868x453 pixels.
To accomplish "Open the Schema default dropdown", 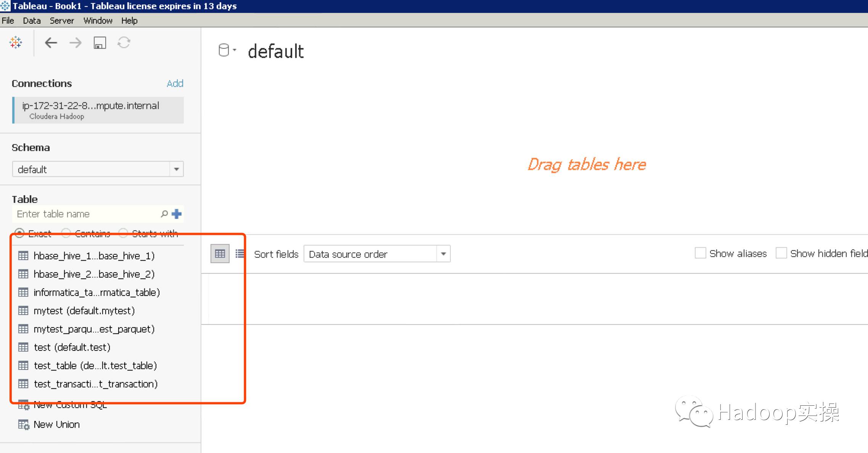I will pos(176,169).
